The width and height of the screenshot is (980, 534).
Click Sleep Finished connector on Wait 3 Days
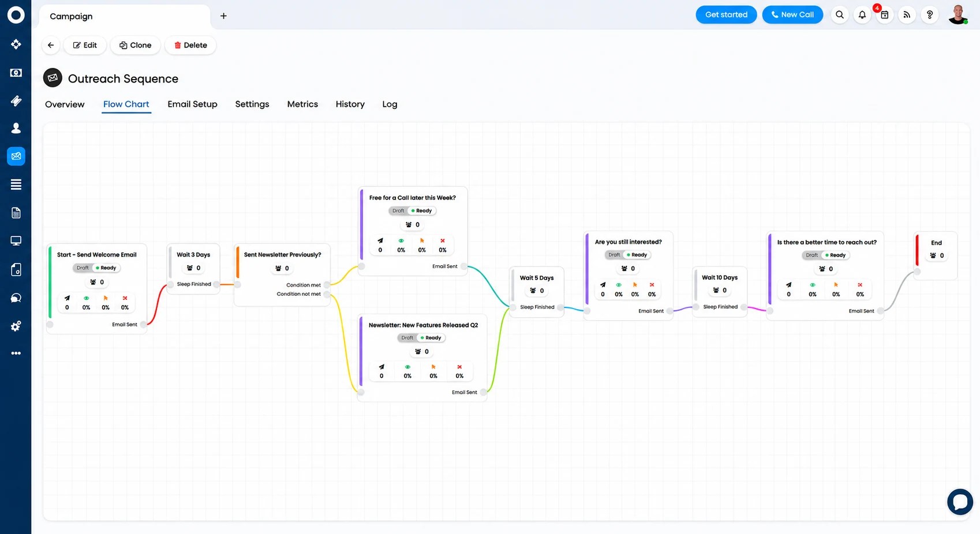[216, 284]
